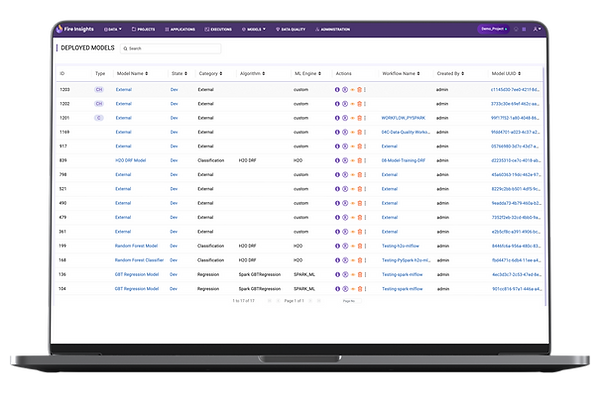Viewport: 599px width, 393px height.
Task: Open GBT Regression Model in row 136
Action: click(x=137, y=275)
